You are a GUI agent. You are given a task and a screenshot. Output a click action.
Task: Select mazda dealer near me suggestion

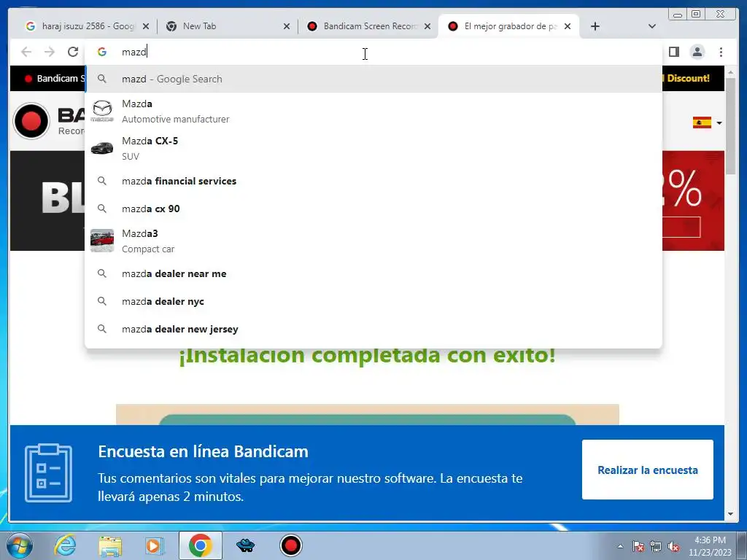373,274
